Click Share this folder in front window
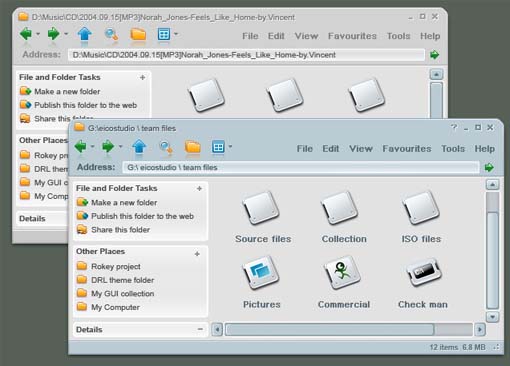 click(113, 230)
